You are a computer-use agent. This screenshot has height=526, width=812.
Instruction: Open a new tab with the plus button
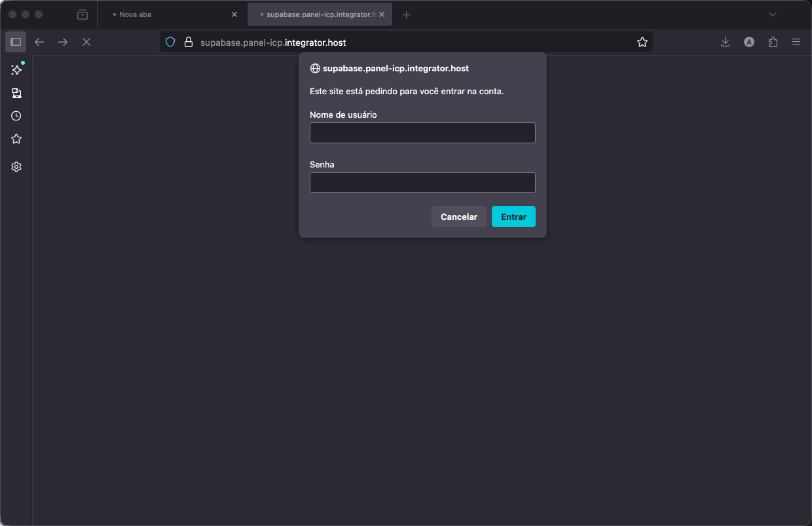tap(406, 14)
